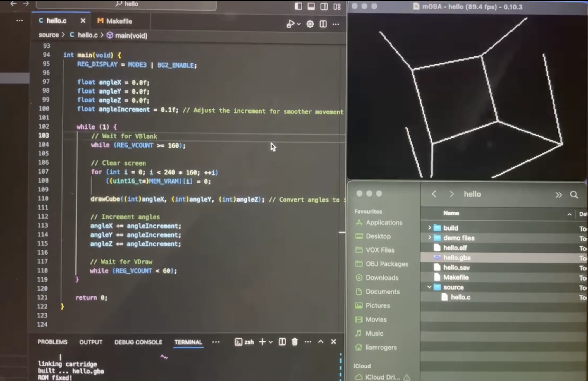
Task: Click the hello search command center
Action: point(126,4)
